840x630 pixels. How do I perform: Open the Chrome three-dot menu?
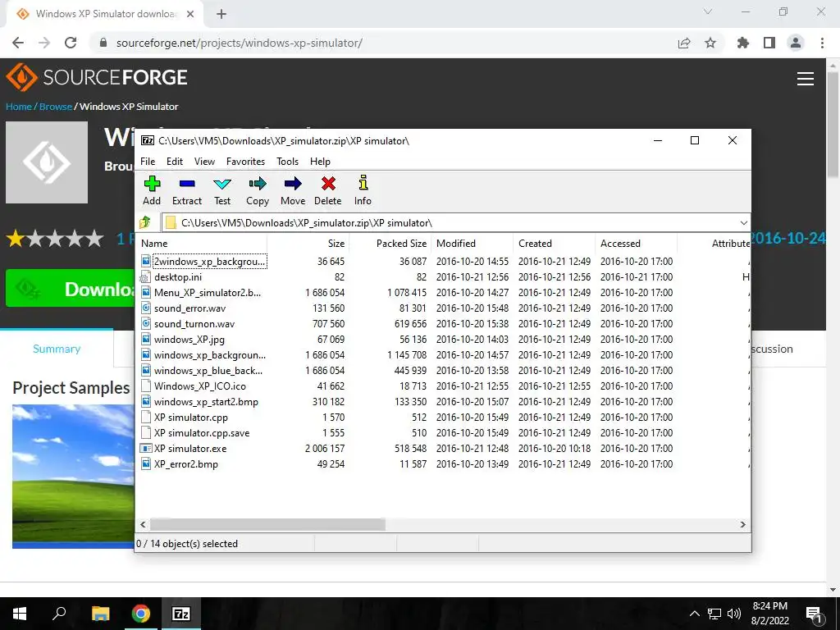[822, 43]
